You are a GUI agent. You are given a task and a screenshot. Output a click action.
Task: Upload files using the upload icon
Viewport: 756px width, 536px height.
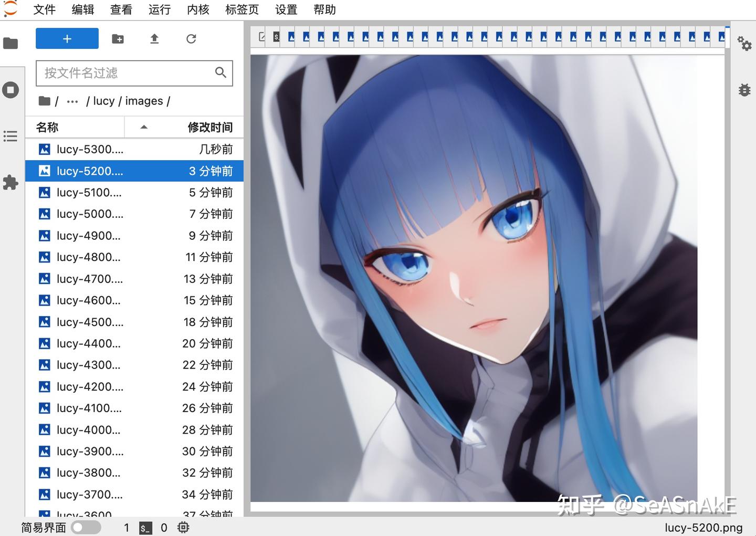coord(154,38)
